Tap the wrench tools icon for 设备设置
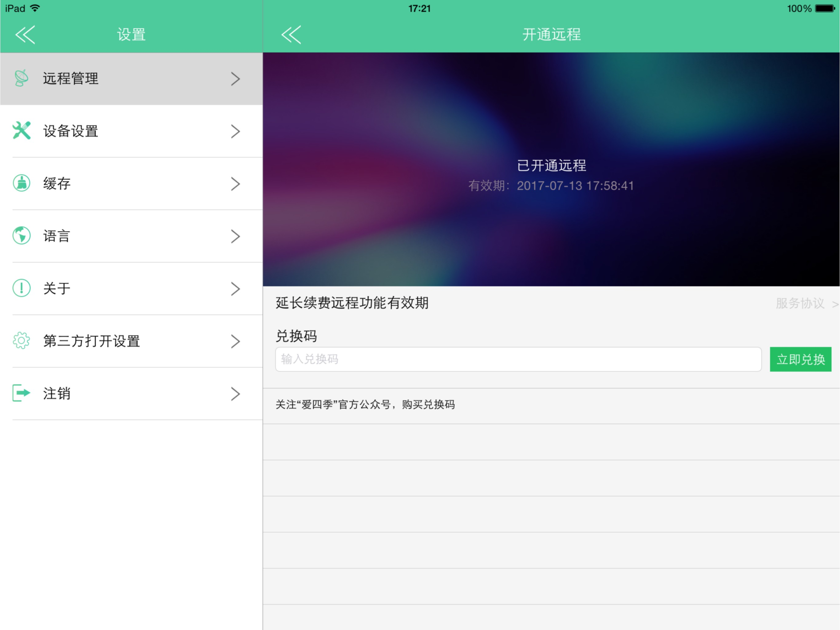Viewport: 840px width, 630px height. [22, 131]
